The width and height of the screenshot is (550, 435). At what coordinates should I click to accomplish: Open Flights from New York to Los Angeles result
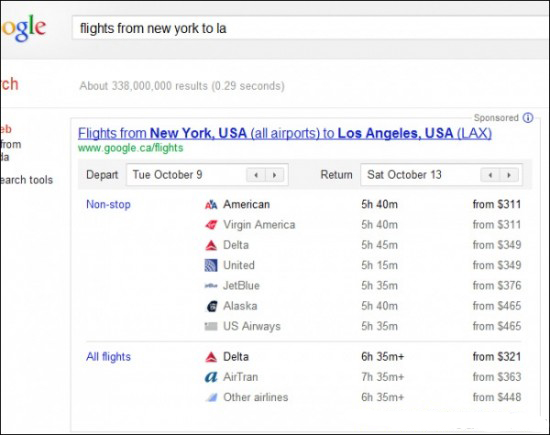pos(285,133)
